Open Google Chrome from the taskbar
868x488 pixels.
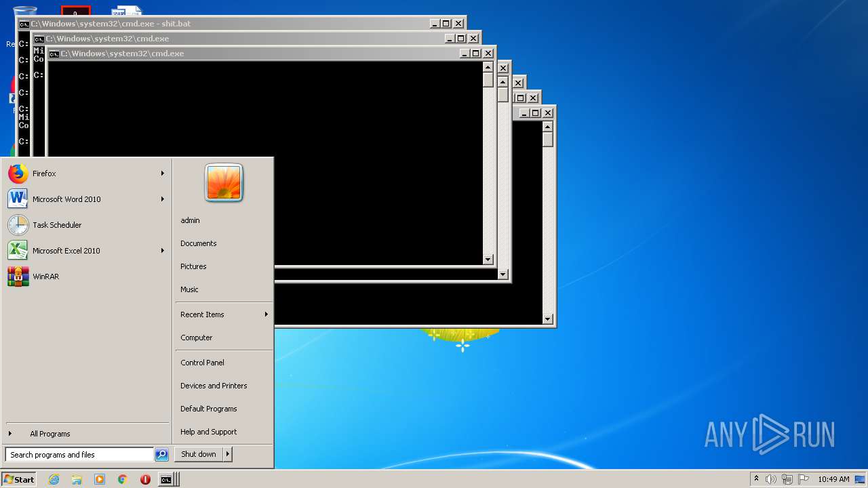123,479
